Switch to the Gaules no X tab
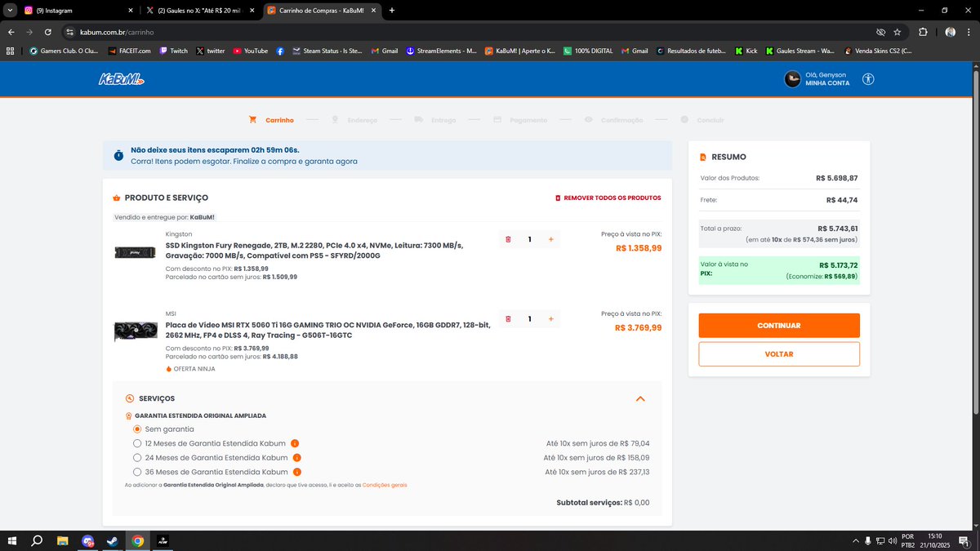980x551 pixels. click(x=200, y=11)
